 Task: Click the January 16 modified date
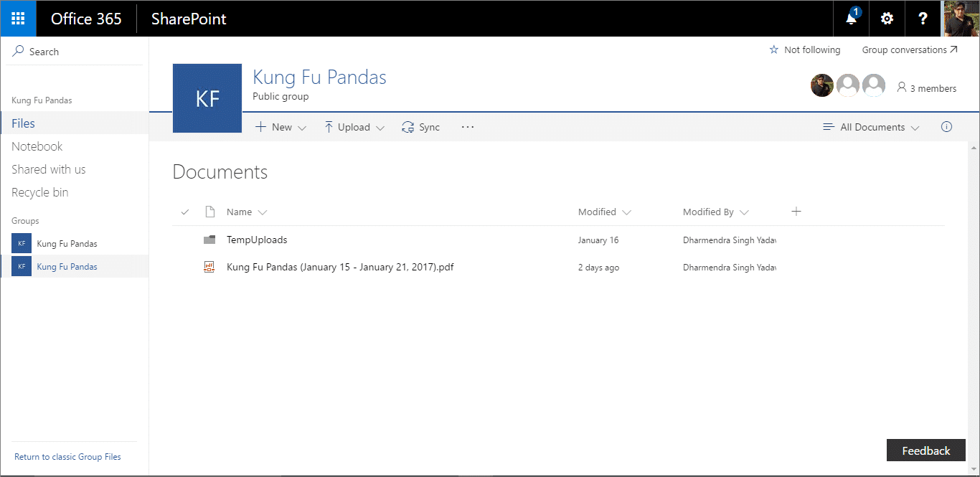(598, 240)
